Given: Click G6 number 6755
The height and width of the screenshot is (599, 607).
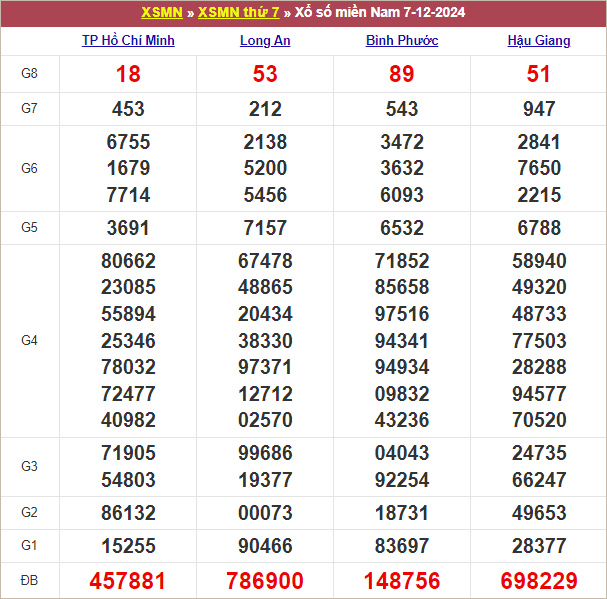Looking at the screenshot, I should (x=128, y=142).
